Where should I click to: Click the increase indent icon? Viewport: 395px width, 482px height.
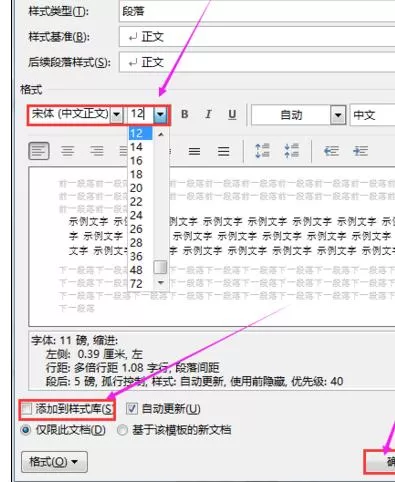click(360, 151)
